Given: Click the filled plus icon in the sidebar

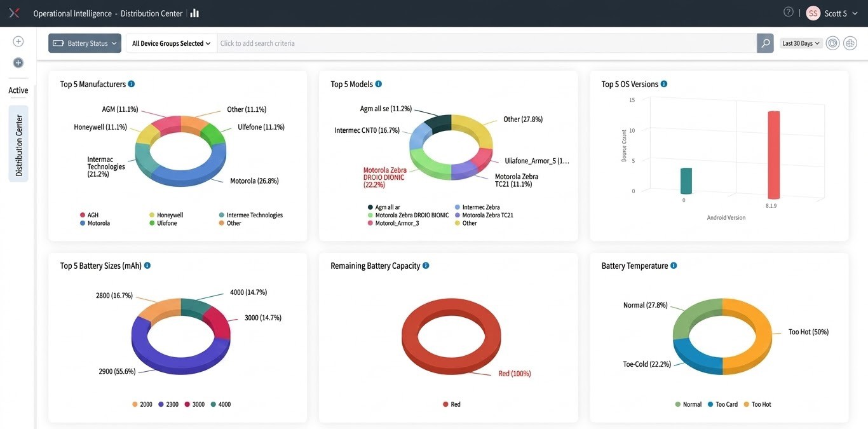Looking at the screenshot, I should point(18,63).
